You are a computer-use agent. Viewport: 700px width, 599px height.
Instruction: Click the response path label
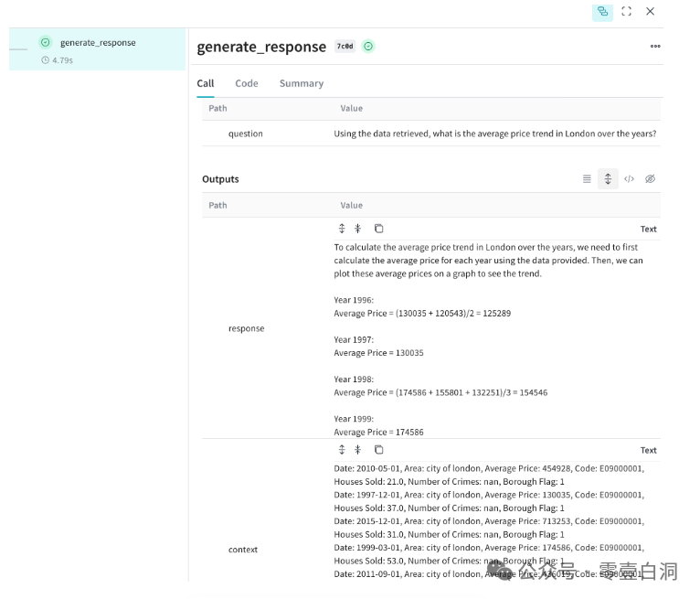tap(247, 328)
